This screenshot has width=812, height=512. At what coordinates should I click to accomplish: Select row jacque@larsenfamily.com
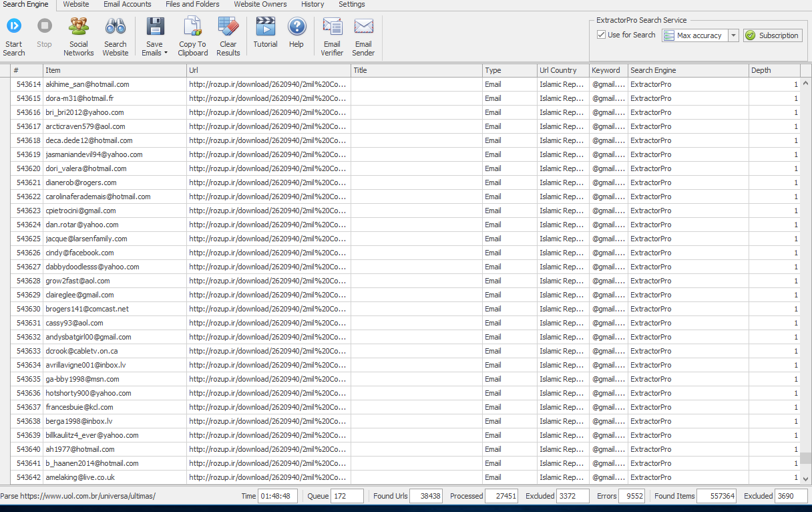(406, 239)
